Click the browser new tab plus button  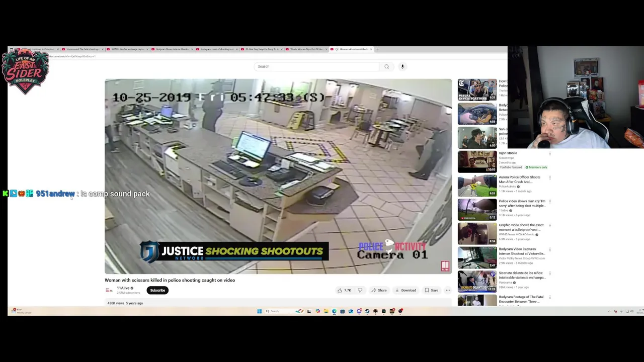pyautogui.click(x=377, y=49)
